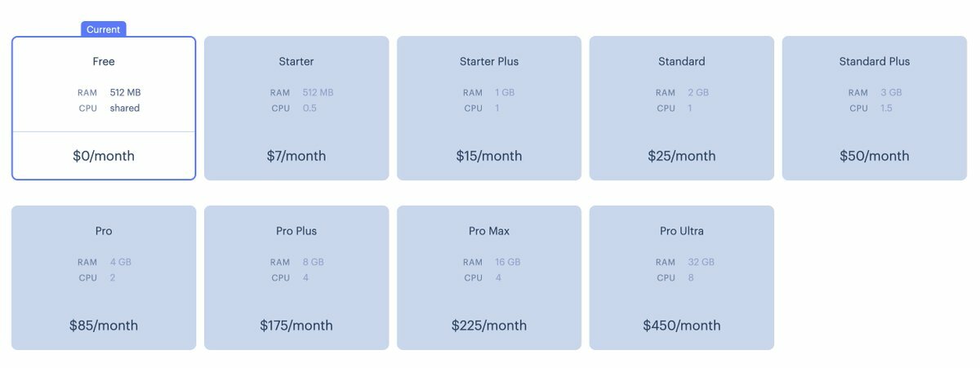Select the Starter Plus plan title
The image size is (980, 368).
pyautogui.click(x=489, y=61)
